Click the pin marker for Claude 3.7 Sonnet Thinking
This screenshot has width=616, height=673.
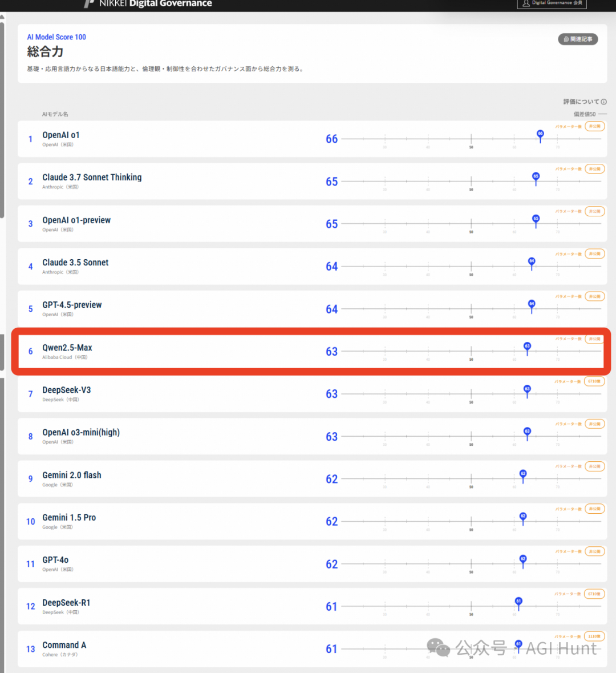536,178
